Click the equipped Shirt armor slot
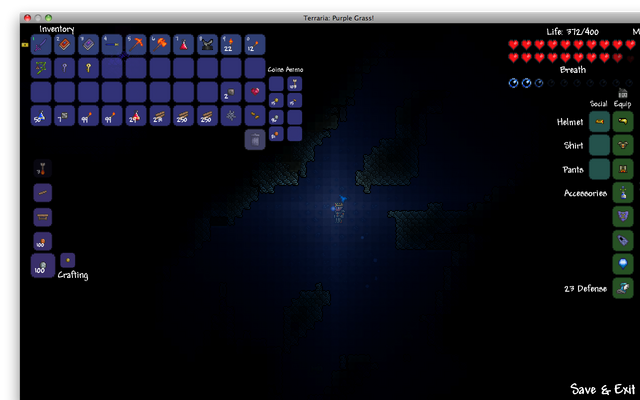The height and width of the screenshot is (400, 640). coord(623,145)
